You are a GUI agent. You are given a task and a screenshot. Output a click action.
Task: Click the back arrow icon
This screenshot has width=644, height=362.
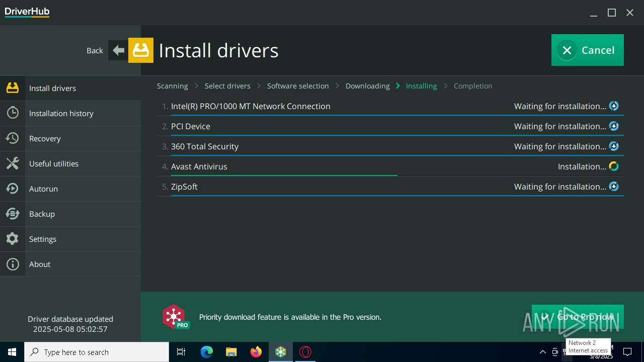click(118, 50)
